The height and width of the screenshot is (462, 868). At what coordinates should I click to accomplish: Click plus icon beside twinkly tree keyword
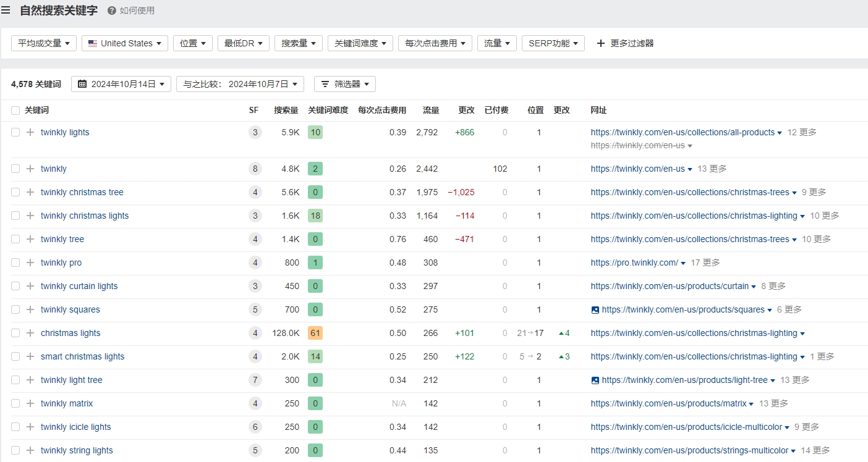pyautogui.click(x=30, y=239)
